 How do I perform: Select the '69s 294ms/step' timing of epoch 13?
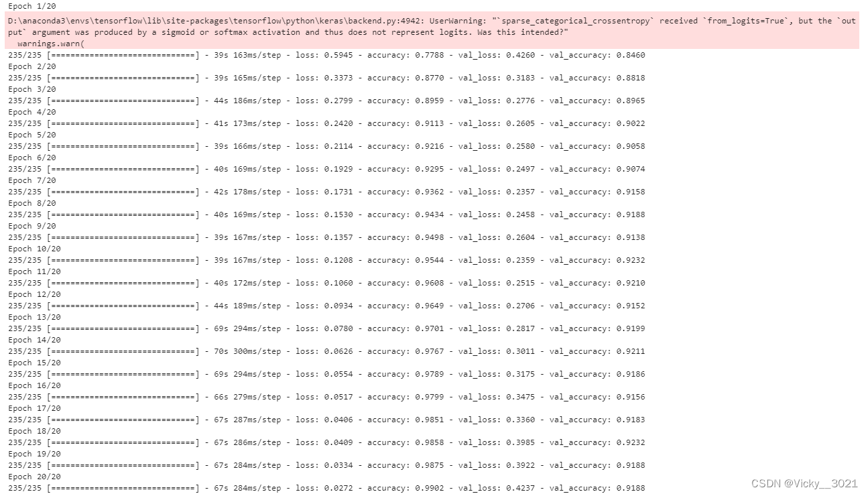coord(248,329)
